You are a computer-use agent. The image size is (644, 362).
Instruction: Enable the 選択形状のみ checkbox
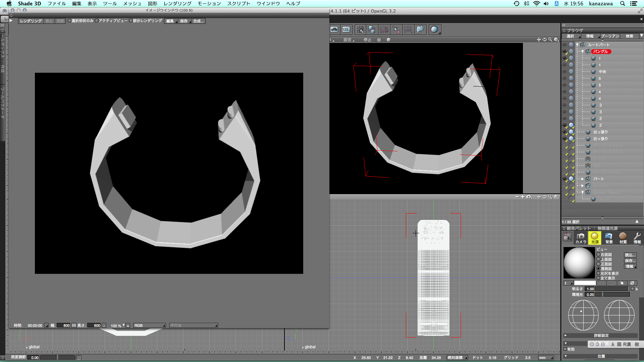click(x=69, y=21)
